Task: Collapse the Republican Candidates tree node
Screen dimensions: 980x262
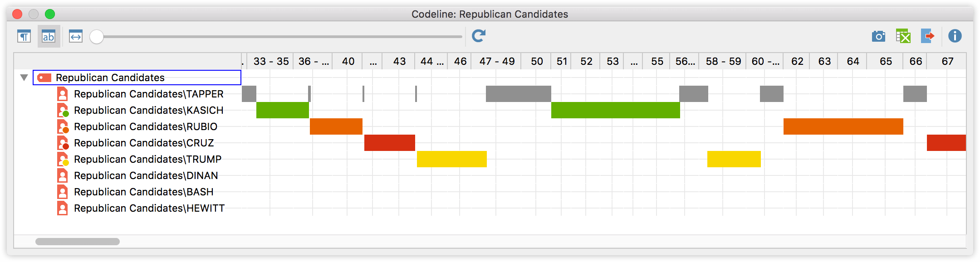Action: point(24,78)
